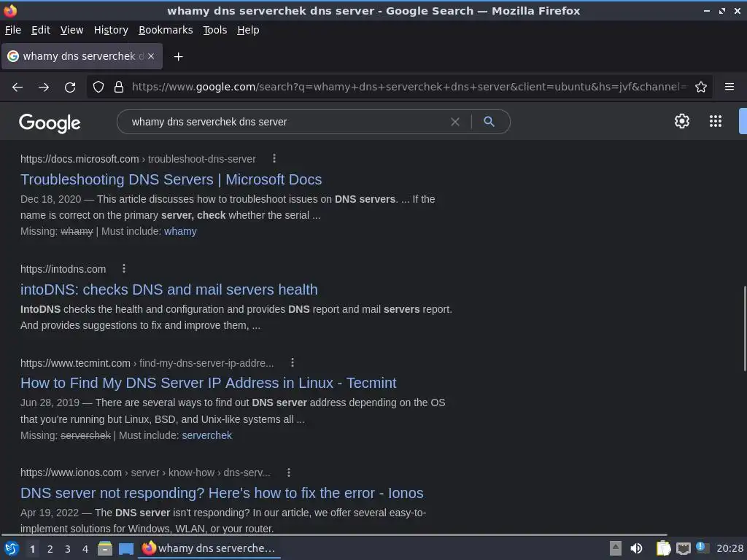
Task: Open the File menu
Action: pos(13,30)
